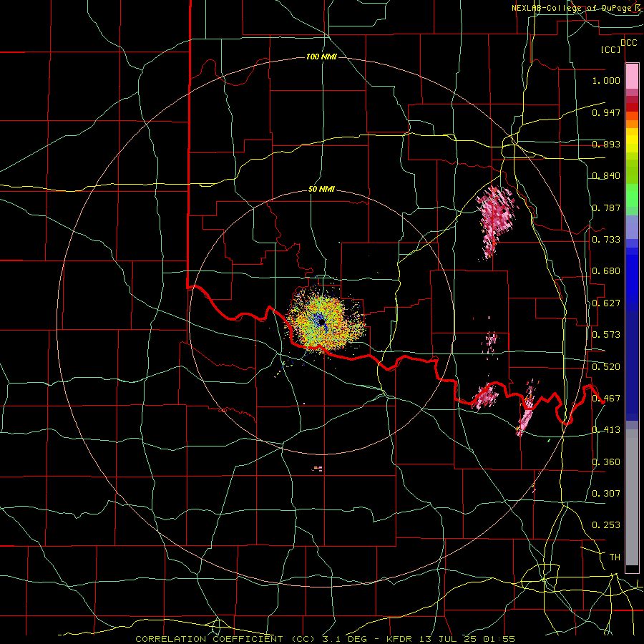
Task: Click the 0.733 color scale value
Action: pos(606,240)
